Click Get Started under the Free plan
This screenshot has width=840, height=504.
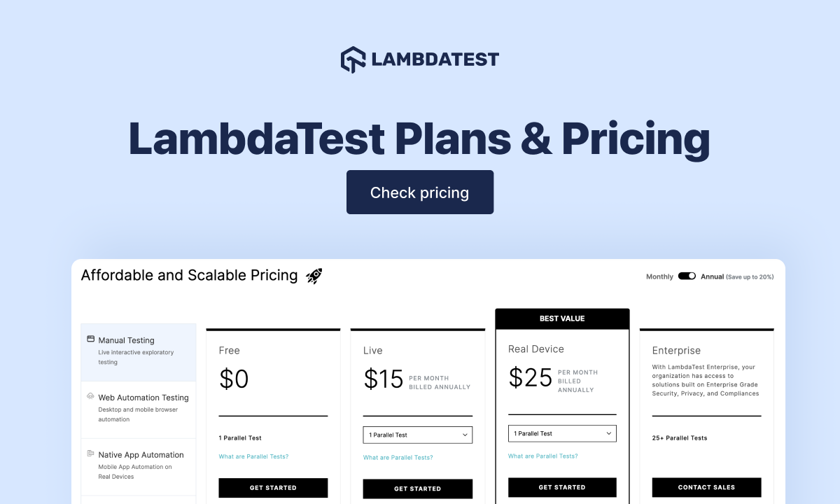point(273,488)
